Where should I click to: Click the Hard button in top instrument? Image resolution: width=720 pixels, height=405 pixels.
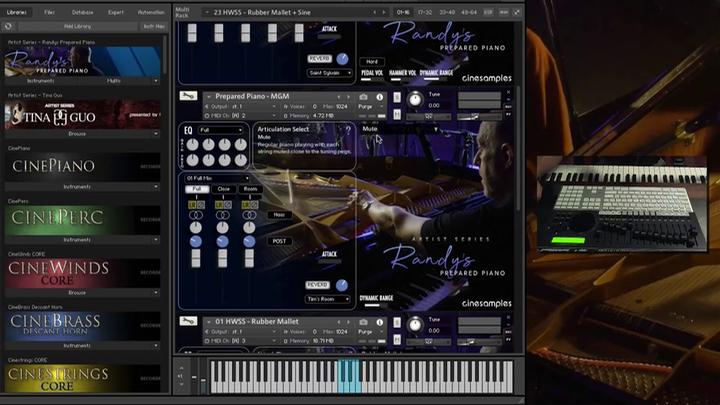372,62
